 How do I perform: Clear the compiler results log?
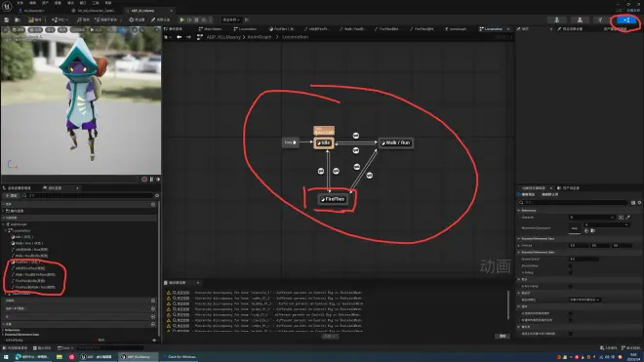[502, 336]
